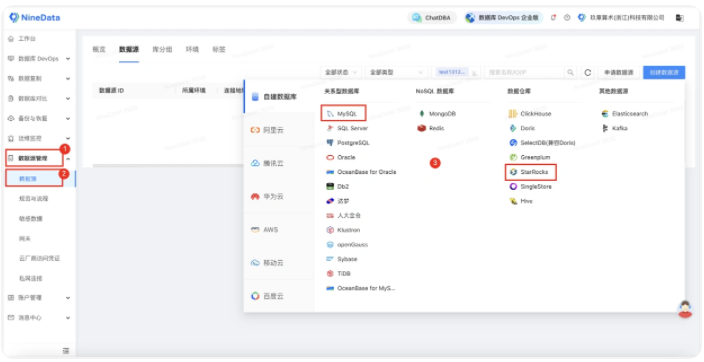This screenshot has height=362, width=704.
Task: Select 自建数据库 category
Action: 279,97
